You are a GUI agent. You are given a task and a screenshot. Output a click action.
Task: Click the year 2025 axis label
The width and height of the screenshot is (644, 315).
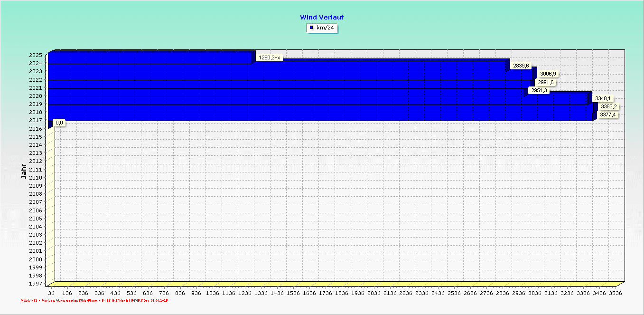[x=36, y=55]
